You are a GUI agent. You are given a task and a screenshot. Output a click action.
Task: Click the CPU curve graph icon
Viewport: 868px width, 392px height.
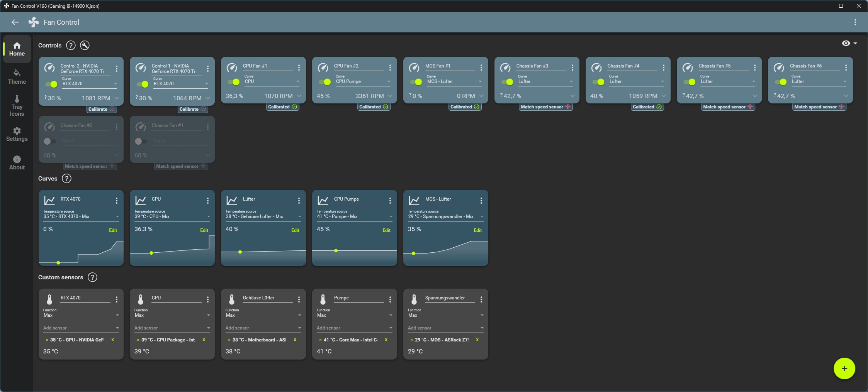(x=141, y=201)
